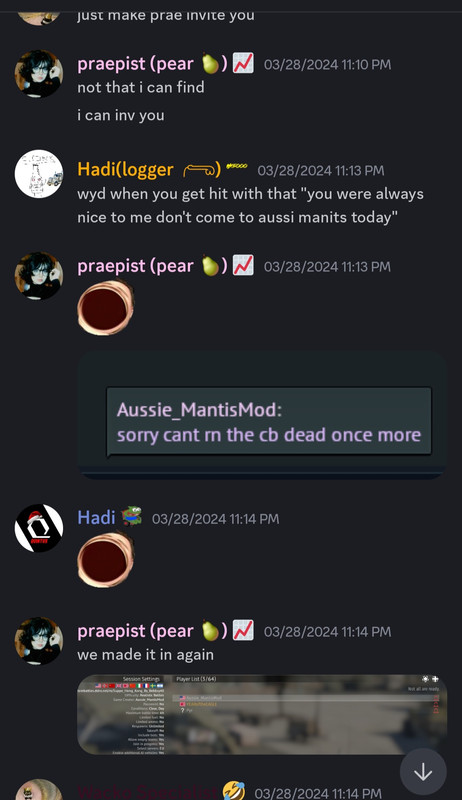Tap the laughing emoji beside Wacko Specialist
Screen dimensions: 462x800
pyautogui.click(x=234, y=791)
